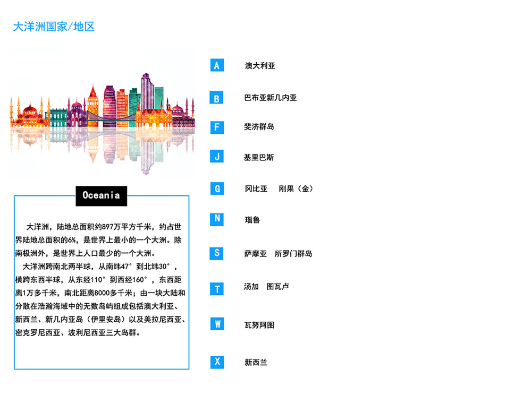Image resolution: width=505 pixels, height=420 pixels.
Task: Click the blue letter X index icon
Action: pos(217,362)
